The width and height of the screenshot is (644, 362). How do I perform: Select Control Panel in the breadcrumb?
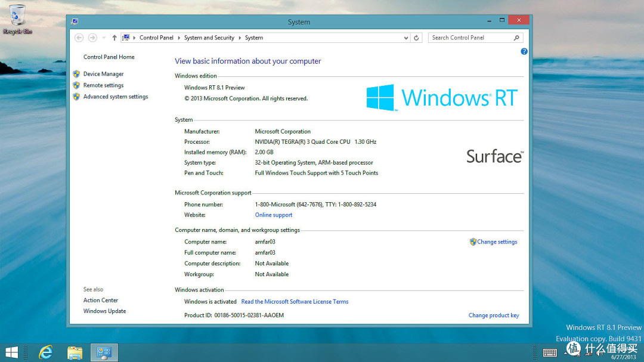pos(156,38)
